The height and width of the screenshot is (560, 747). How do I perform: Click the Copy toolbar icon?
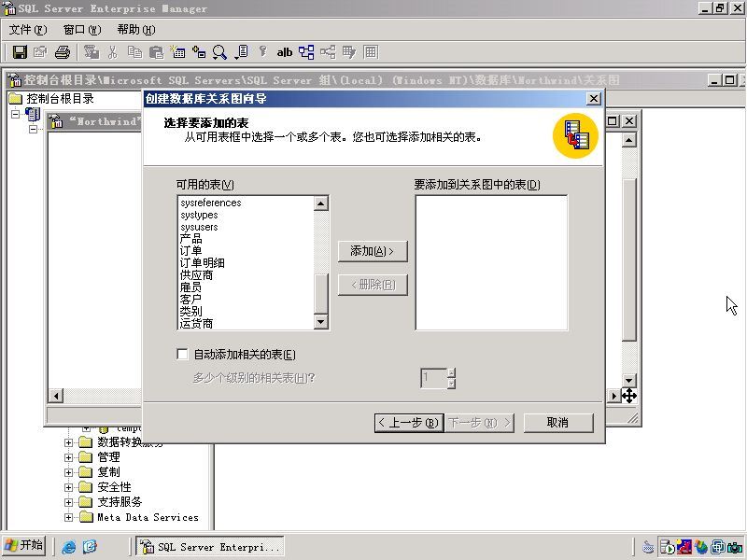[x=134, y=52]
